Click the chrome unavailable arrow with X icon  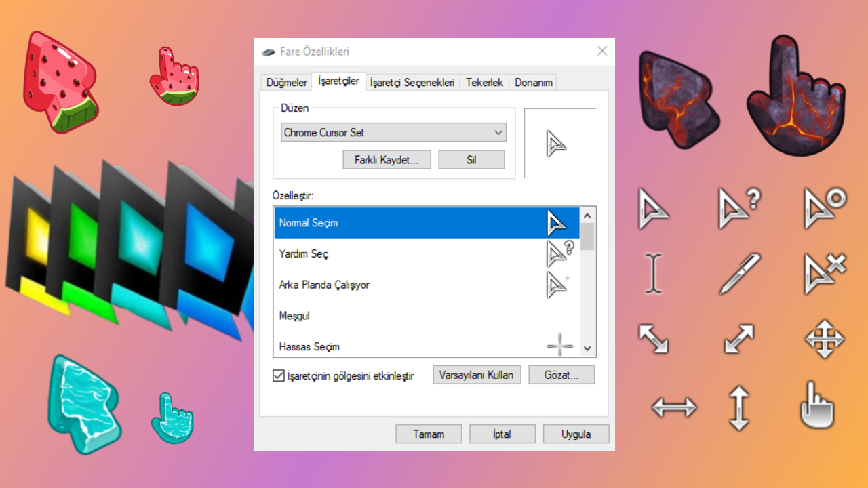tap(824, 273)
